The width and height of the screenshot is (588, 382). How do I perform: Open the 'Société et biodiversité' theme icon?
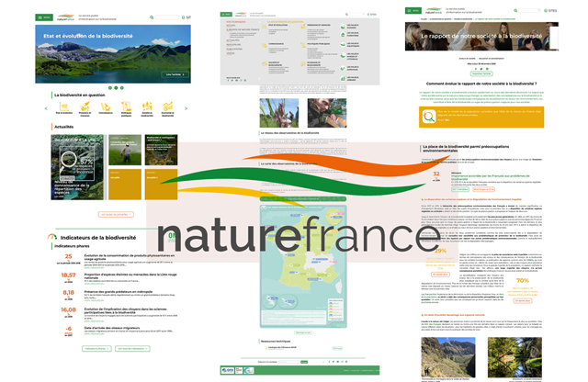coord(148,108)
